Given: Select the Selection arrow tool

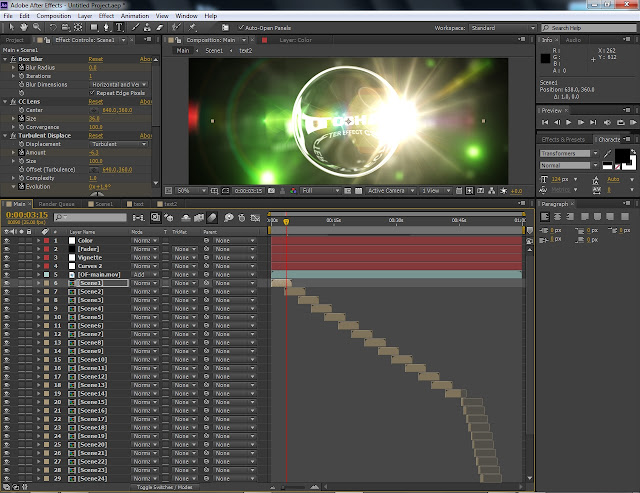Looking at the screenshot, I should click(x=11, y=27).
